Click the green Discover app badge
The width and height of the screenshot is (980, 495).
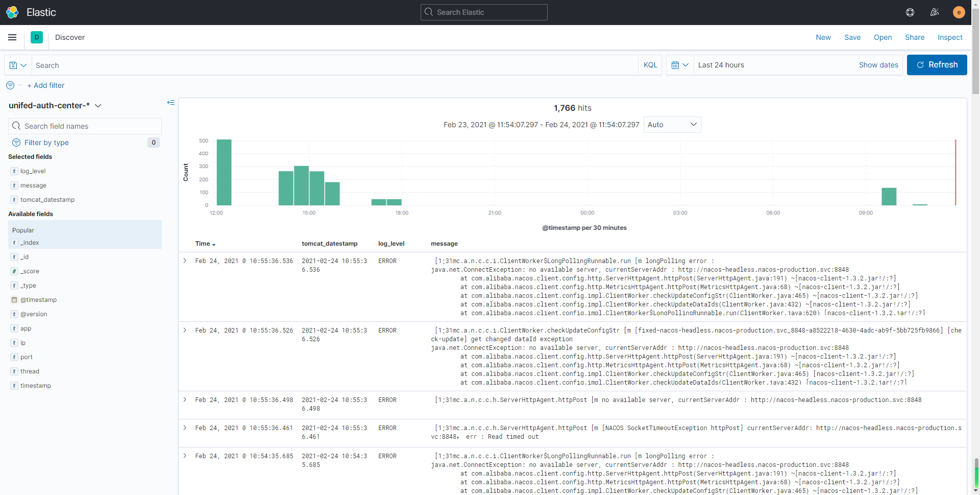click(37, 37)
